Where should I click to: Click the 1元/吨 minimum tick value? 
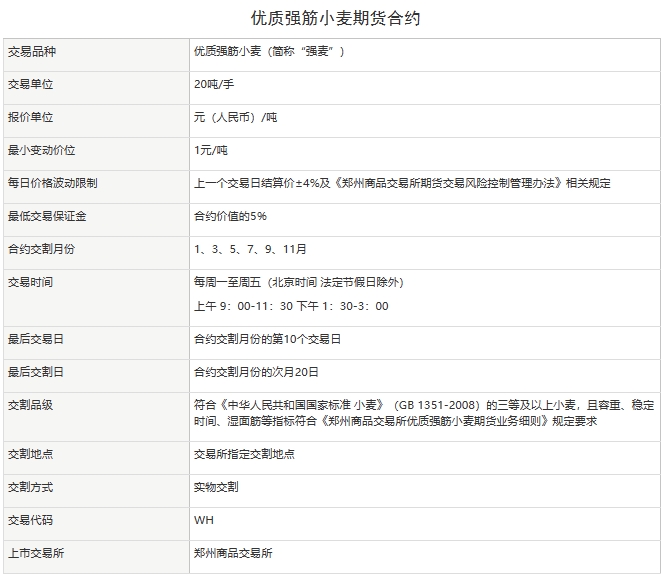[x=211, y=150]
